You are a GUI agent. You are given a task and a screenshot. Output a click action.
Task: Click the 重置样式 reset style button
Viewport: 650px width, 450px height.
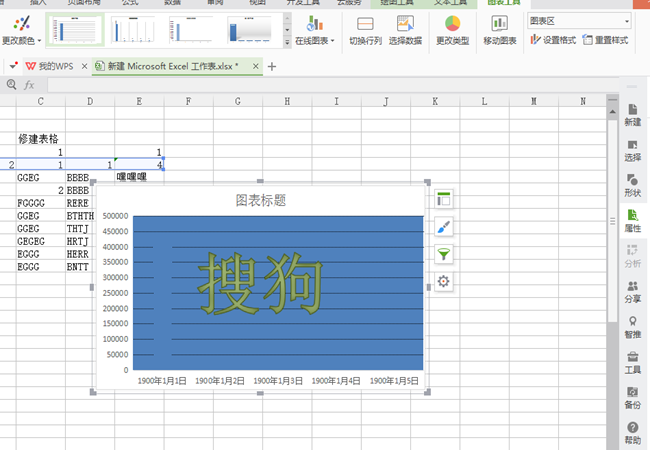(x=605, y=40)
